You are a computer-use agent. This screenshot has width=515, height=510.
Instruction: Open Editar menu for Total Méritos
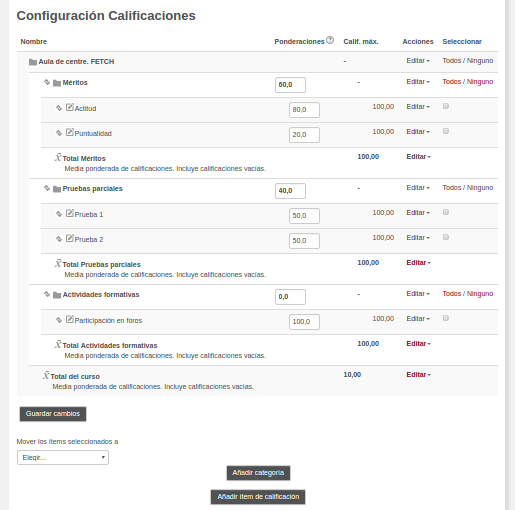tap(418, 157)
